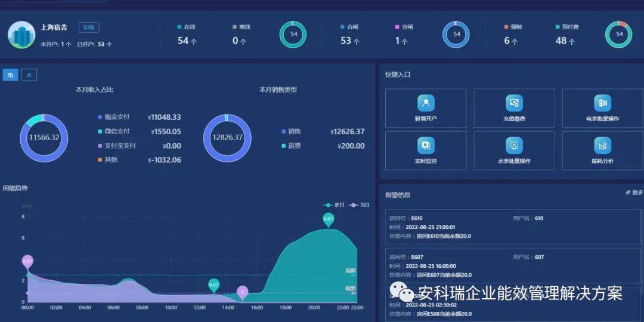Switch to the 电 tab
The width and height of the screenshot is (644, 322).
pyautogui.click(x=10, y=75)
